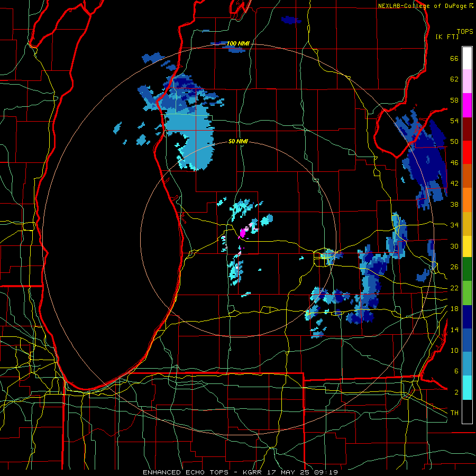The image size is (476, 476).
Task: Click the light pink legend swatch
Action: [x=467, y=81]
